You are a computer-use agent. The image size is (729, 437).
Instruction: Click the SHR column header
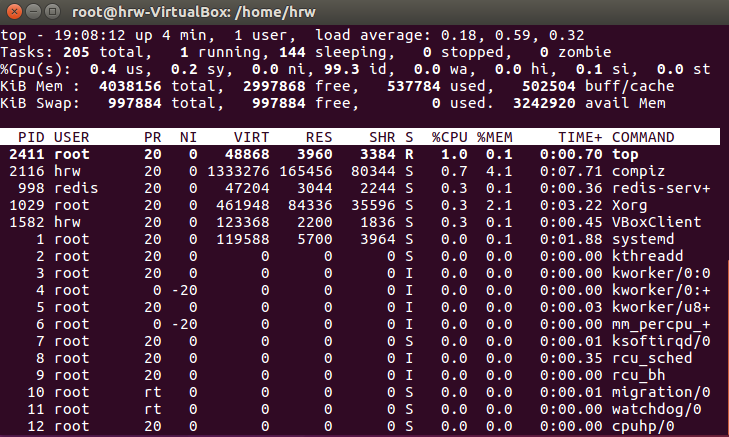coord(382,137)
